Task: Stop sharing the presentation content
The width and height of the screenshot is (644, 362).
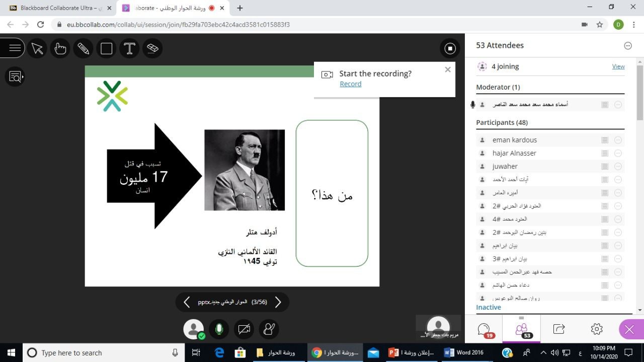Action: pos(450,48)
